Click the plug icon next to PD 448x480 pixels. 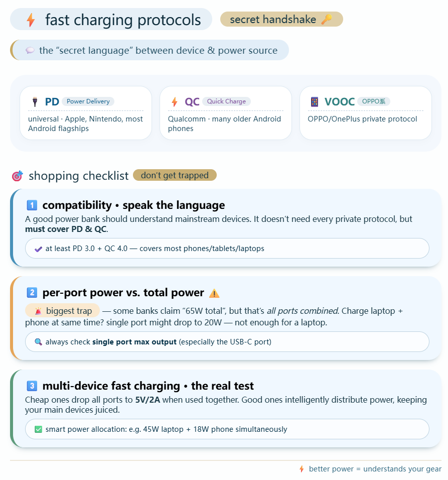(x=35, y=102)
